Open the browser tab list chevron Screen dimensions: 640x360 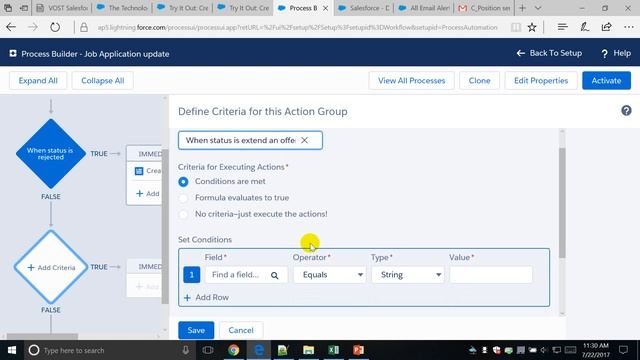coord(538,8)
